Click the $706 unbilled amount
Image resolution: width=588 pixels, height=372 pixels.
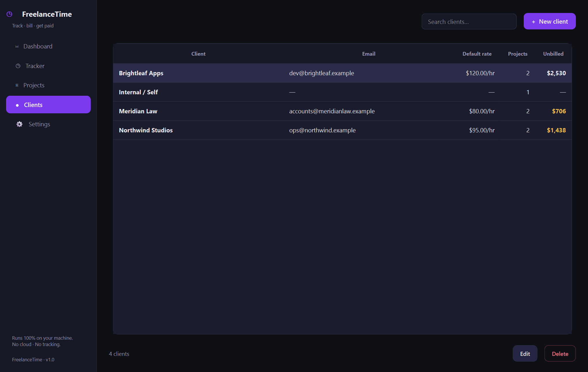pos(559,111)
